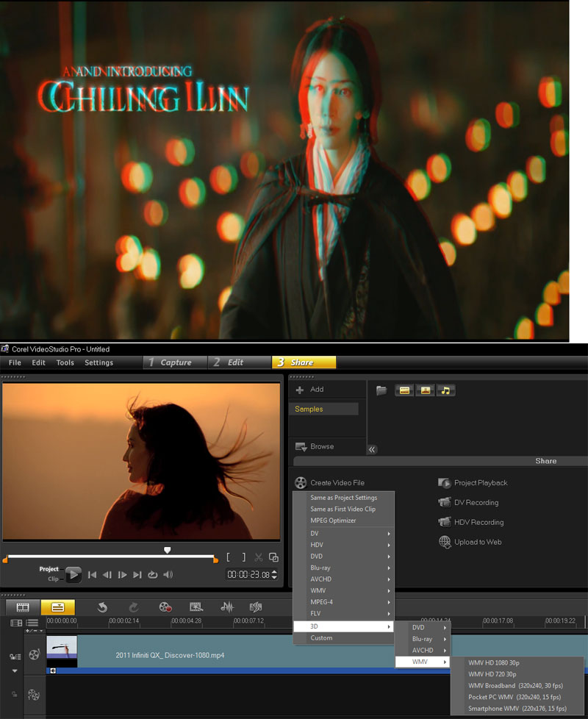Click HDV Recording option
Screen dimensions: 588x719
point(470,522)
